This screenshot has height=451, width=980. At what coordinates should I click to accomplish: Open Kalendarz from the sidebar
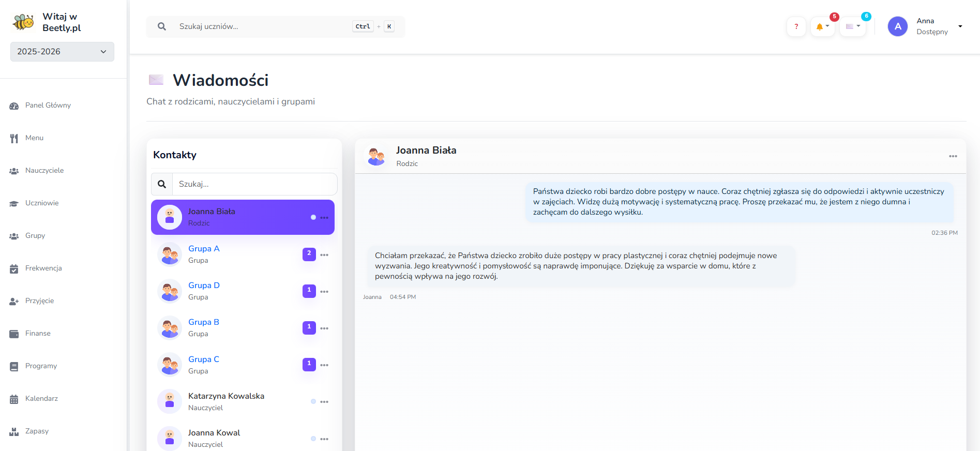41,399
